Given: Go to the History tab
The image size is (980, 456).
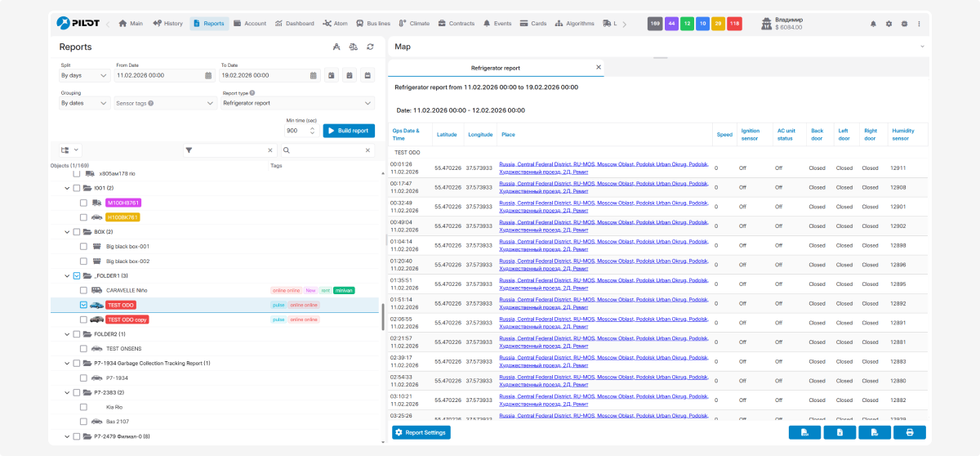Looking at the screenshot, I should pos(167,24).
